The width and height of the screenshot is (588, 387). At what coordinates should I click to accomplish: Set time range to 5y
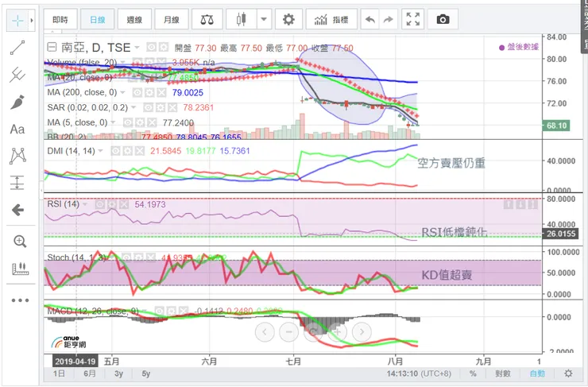146,373
